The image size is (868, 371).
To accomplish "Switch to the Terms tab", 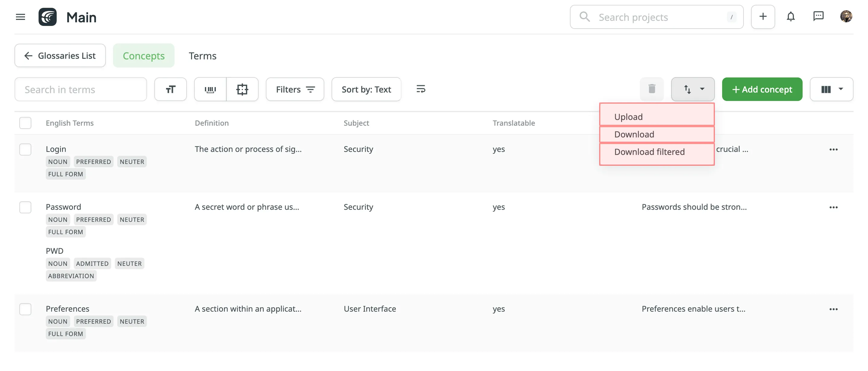I will (x=203, y=55).
